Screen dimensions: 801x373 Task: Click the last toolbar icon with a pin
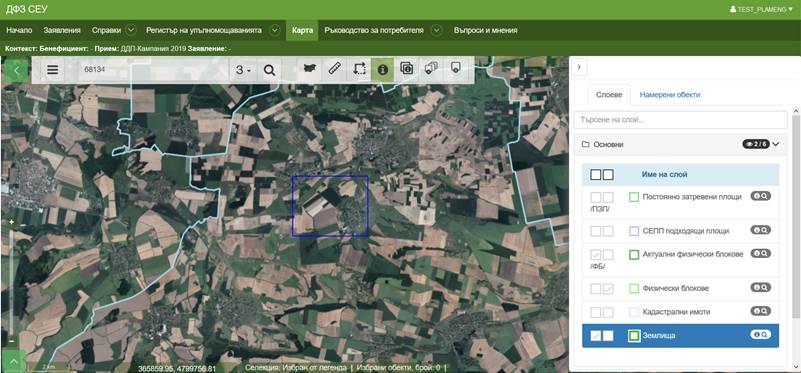(456, 68)
